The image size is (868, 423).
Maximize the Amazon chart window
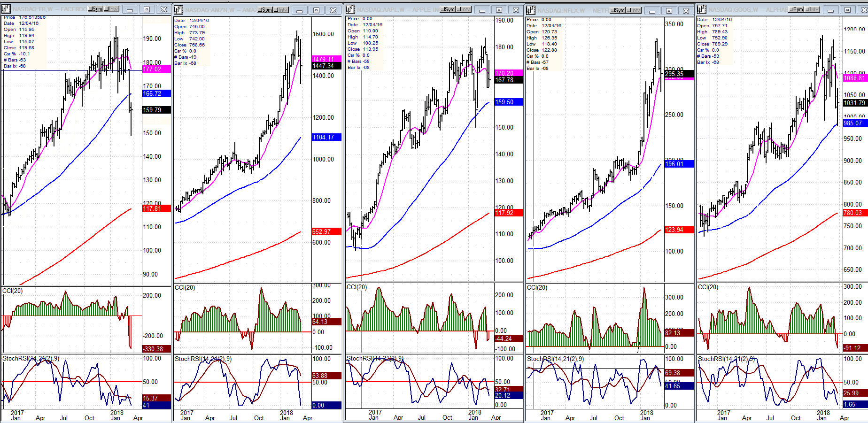point(316,10)
